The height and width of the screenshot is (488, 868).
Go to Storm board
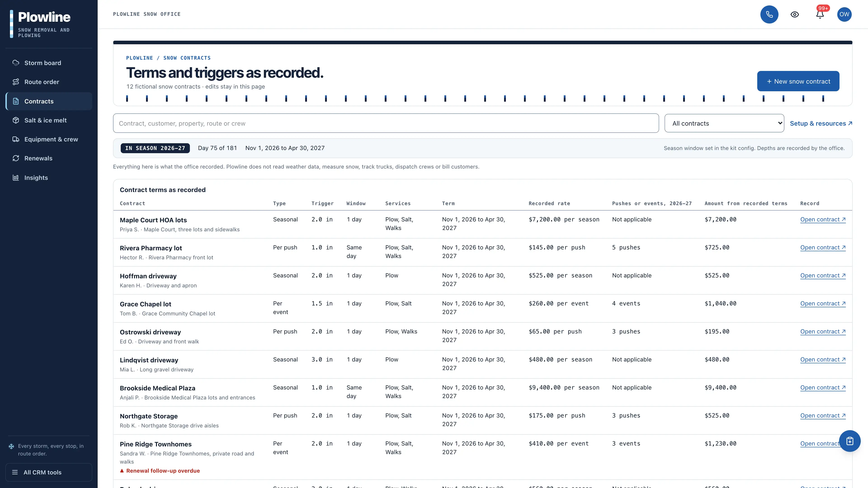49,63
